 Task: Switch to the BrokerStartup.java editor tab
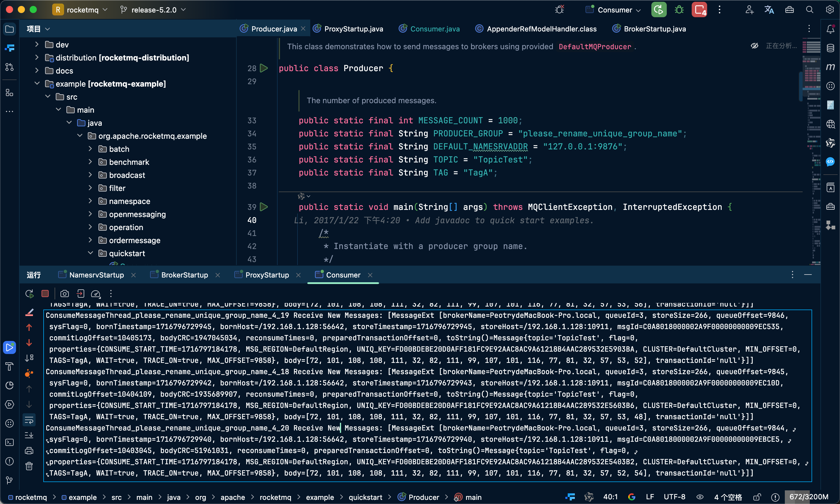tap(649, 29)
